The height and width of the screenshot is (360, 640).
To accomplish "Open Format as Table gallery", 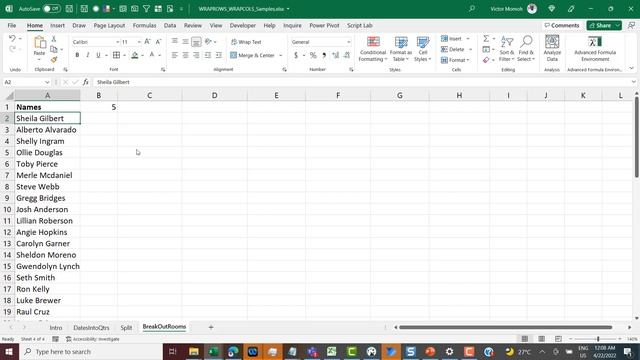I will [x=400, y=49].
